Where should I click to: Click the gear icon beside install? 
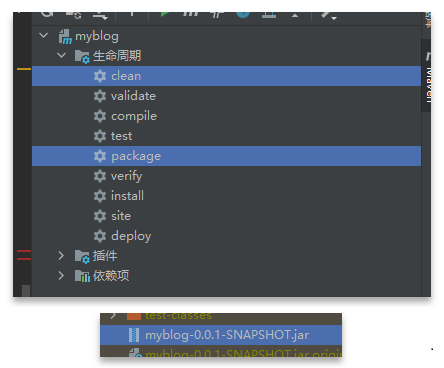tap(100, 196)
